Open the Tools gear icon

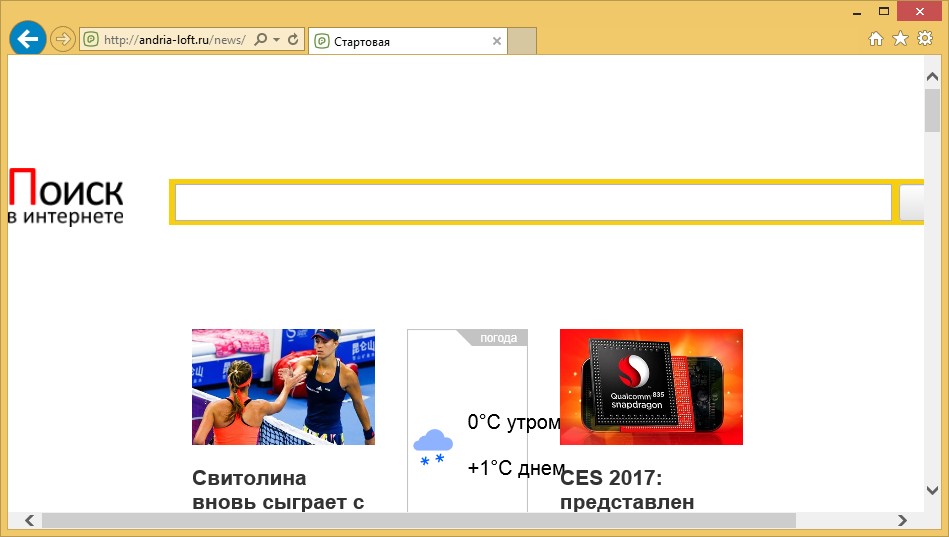[925, 39]
